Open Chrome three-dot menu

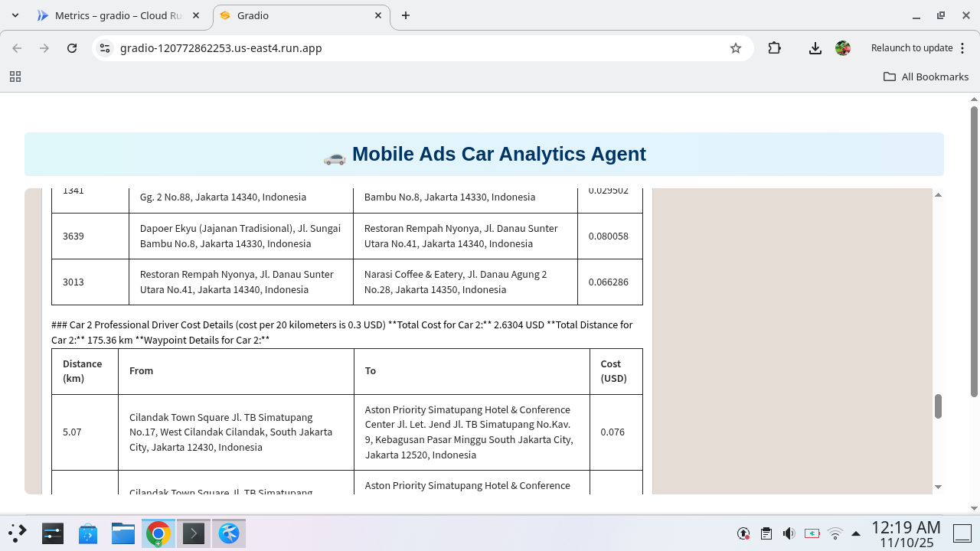(x=962, y=48)
